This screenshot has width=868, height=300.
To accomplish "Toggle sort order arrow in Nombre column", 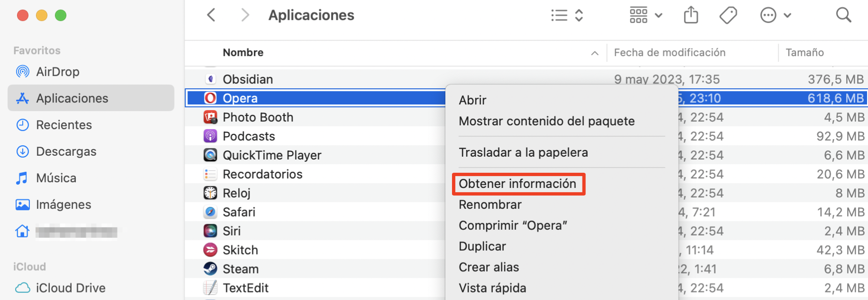I will (594, 53).
